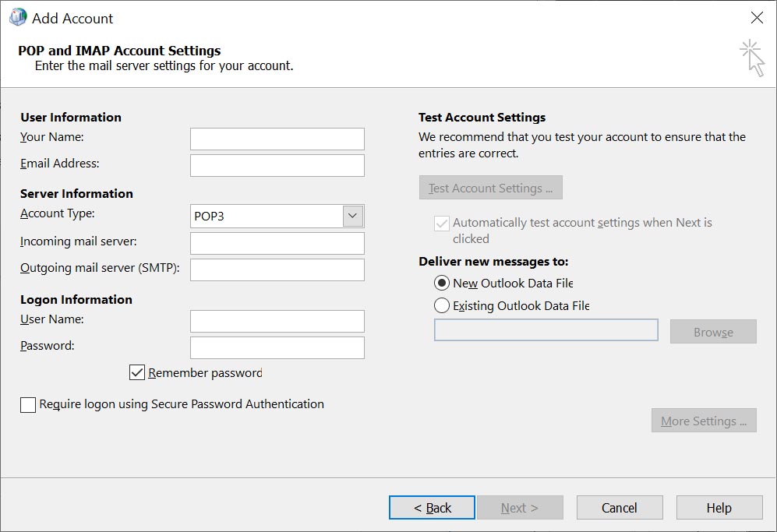Click the Your Name input field
The image size is (777, 532).
(277, 139)
